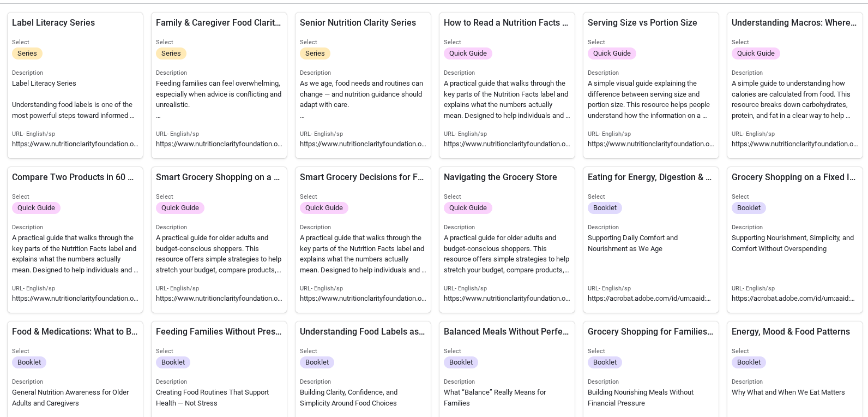Click Quick Guide tag on Smart Grocery Shopping card
Viewport: 868px width, 417px height.
click(x=180, y=208)
